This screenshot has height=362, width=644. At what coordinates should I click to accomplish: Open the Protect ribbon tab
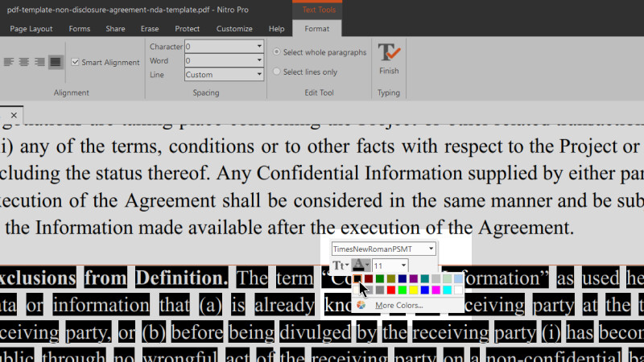pos(187,29)
